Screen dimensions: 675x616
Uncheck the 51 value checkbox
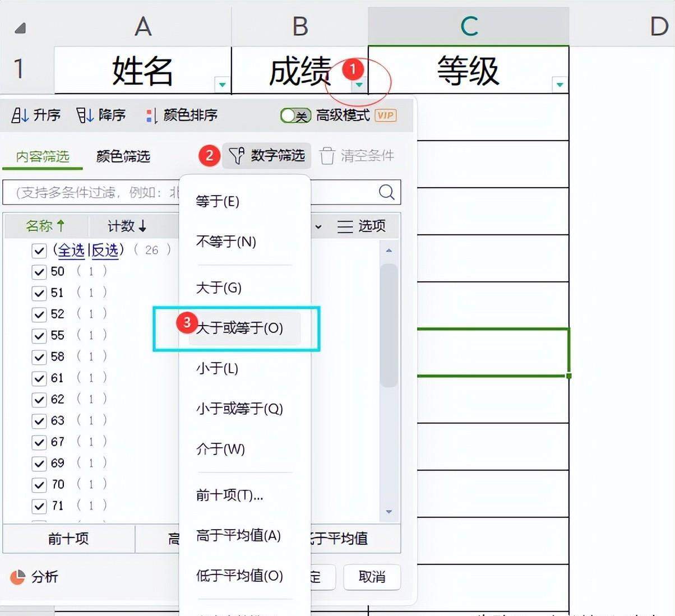39,293
